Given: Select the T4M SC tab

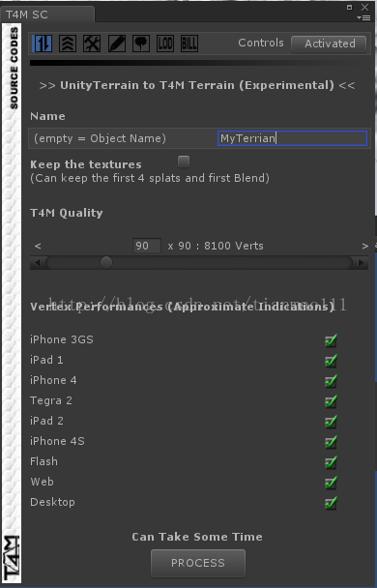Looking at the screenshot, I should point(27,15).
